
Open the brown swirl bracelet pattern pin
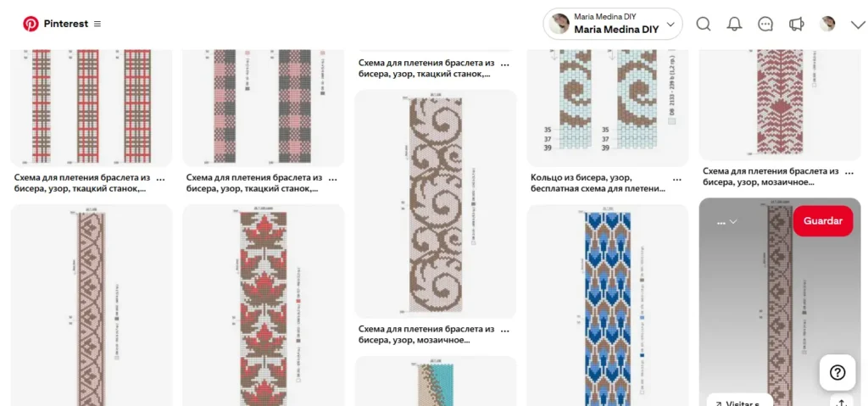point(435,203)
